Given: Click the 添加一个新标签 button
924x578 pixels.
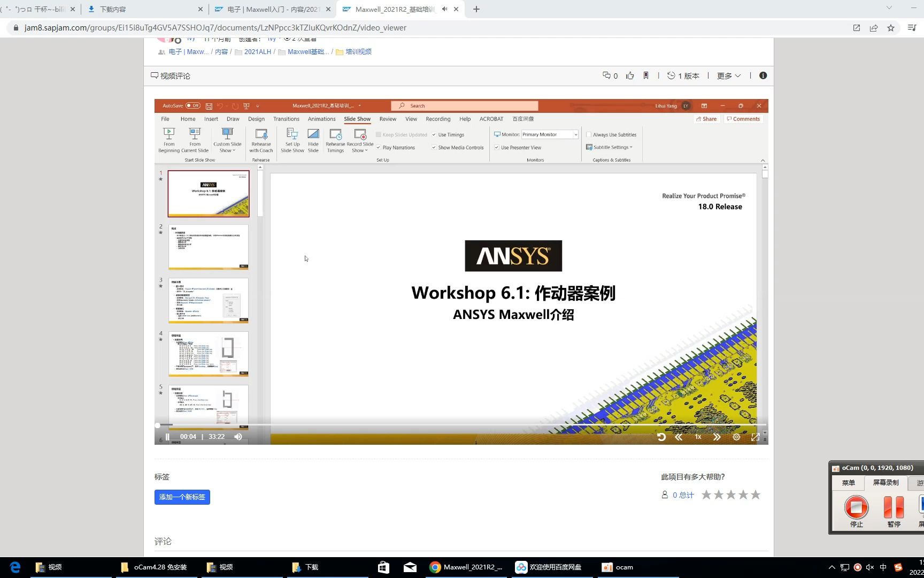Looking at the screenshot, I should tap(182, 497).
